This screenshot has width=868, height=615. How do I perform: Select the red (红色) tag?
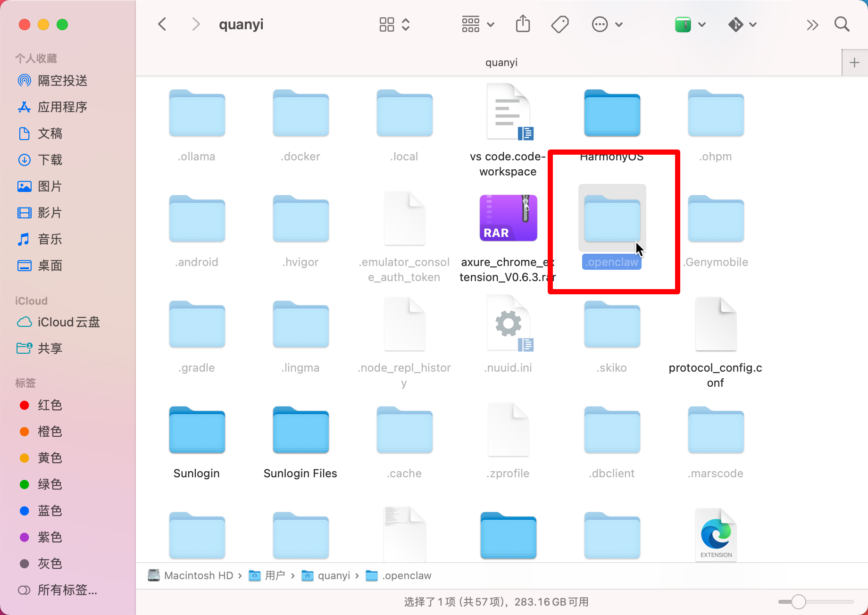(x=50, y=405)
